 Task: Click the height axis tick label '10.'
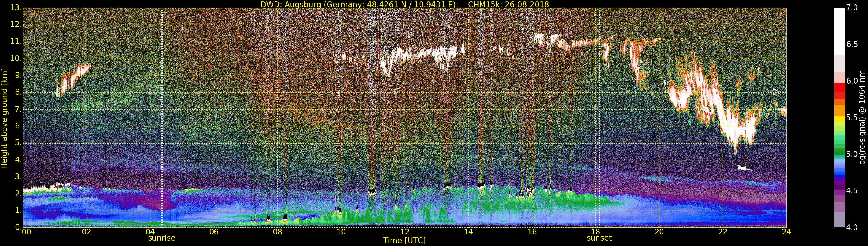coord(16,58)
